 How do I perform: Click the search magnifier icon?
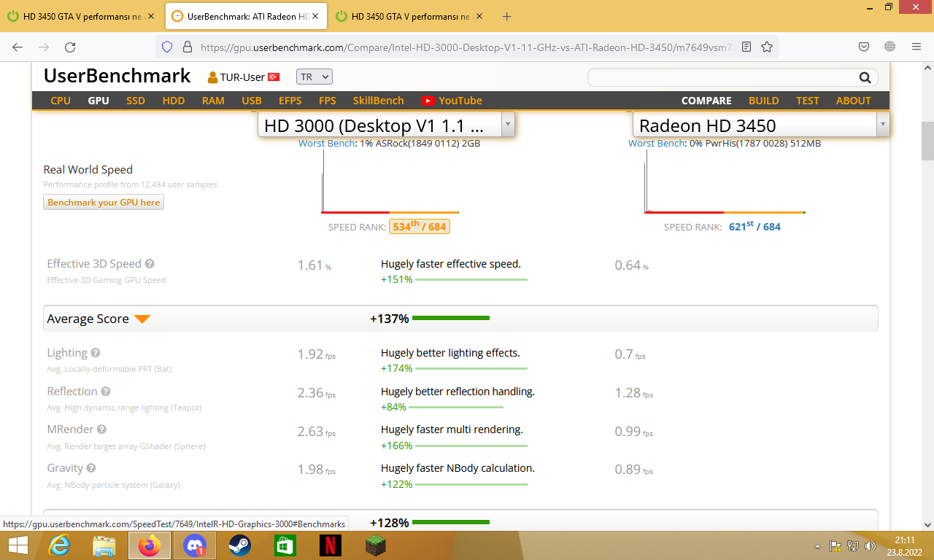(865, 77)
